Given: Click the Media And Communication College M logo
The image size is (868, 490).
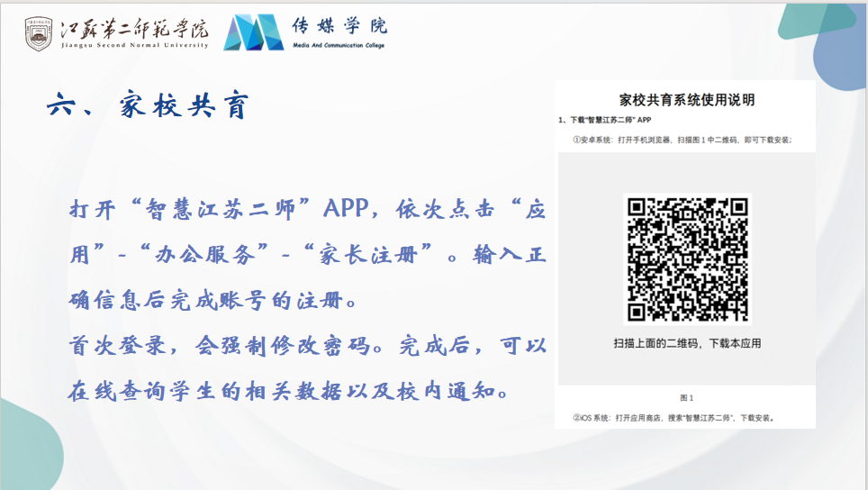Looking at the screenshot, I should tap(254, 32).
